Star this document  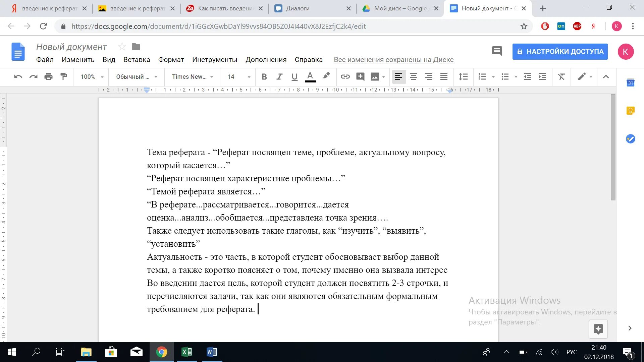pos(122,47)
